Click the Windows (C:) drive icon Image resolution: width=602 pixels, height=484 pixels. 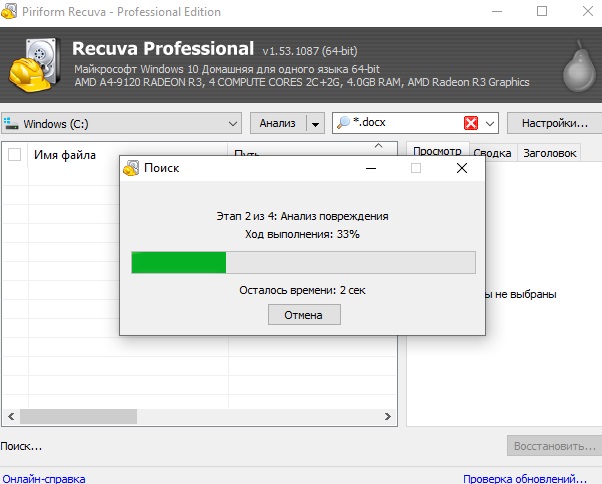(12, 124)
